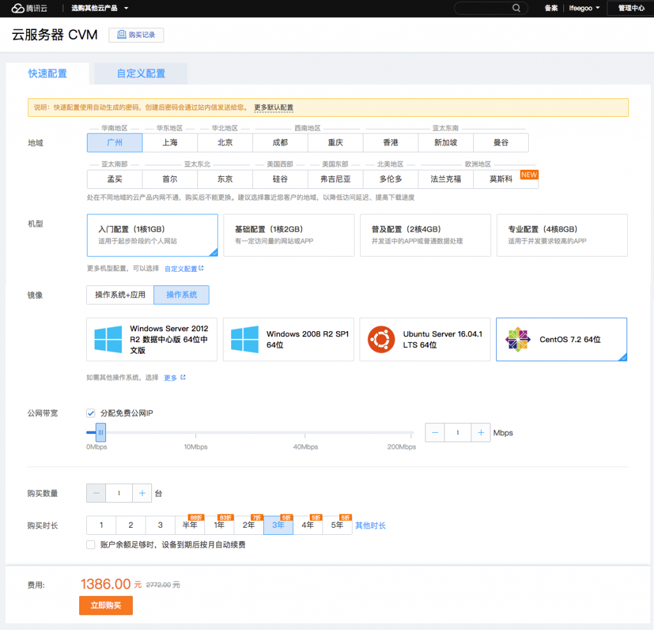Switch to 自定义配置 tab
Viewport: 654px width, 644px height.
(x=141, y=74)
